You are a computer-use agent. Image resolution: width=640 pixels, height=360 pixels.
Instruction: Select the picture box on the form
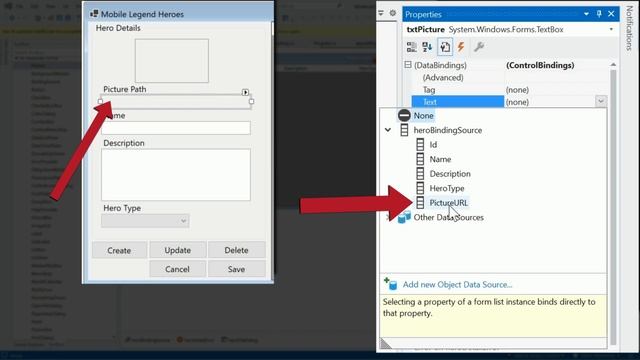(172, 61)
